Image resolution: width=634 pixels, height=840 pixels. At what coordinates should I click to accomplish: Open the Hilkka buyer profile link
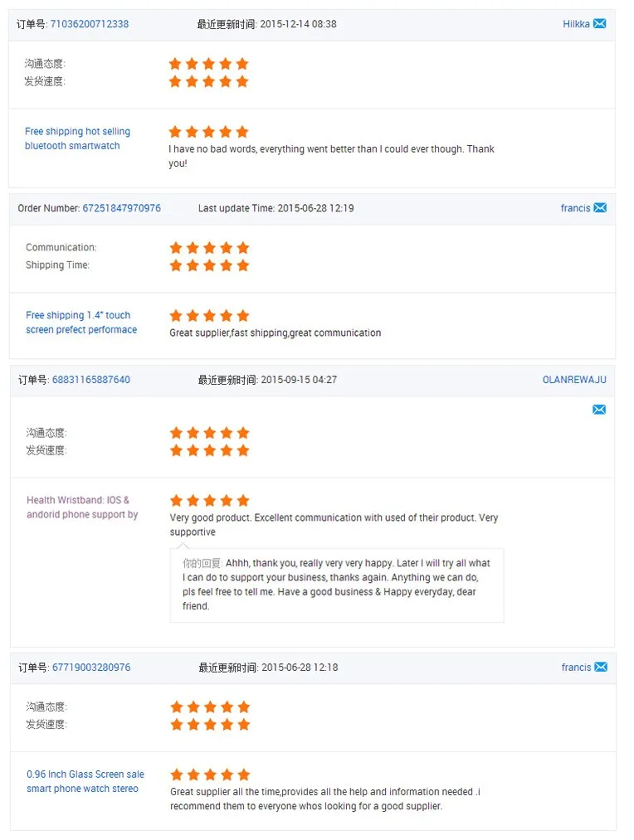(576, 24)
